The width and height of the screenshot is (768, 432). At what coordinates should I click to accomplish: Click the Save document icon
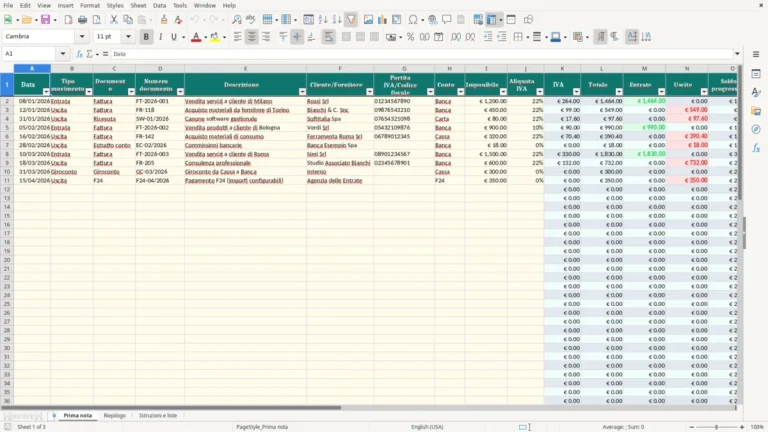pyautogui.click(x=46, y=20)
